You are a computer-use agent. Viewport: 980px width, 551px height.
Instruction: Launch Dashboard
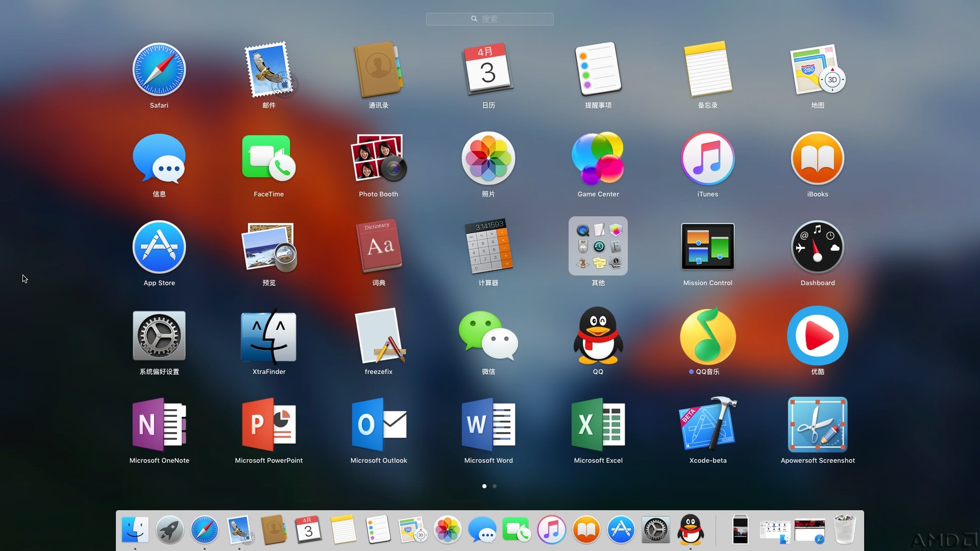pos(818,247)
